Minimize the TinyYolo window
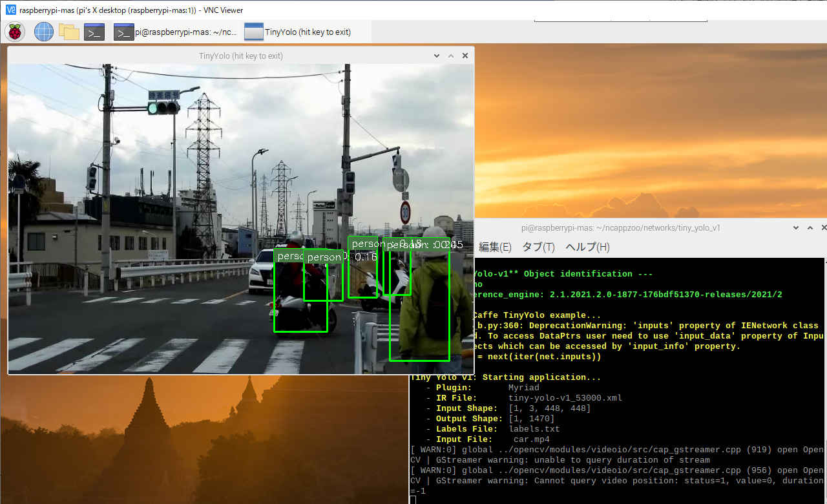This screenshot has height=504, width=827. 437,56
